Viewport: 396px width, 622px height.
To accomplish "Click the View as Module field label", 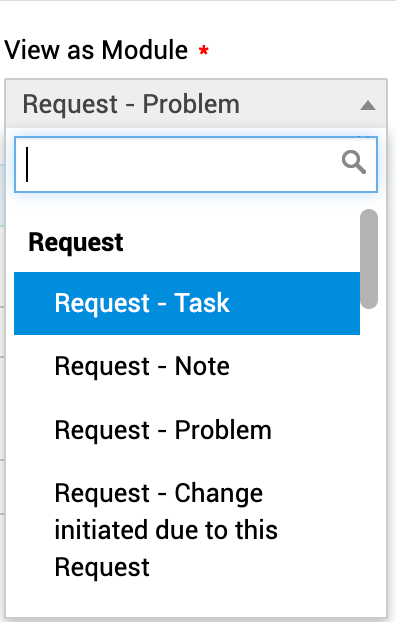I will (x=96, y=50).
